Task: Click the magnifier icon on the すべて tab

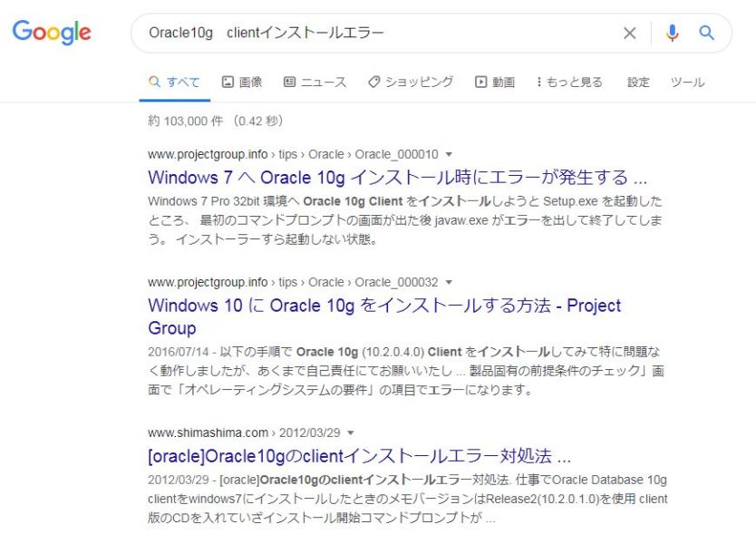Action: pos(154,82)
